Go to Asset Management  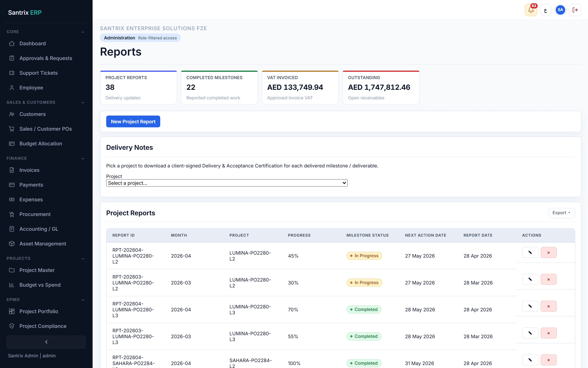coord(46,244)
